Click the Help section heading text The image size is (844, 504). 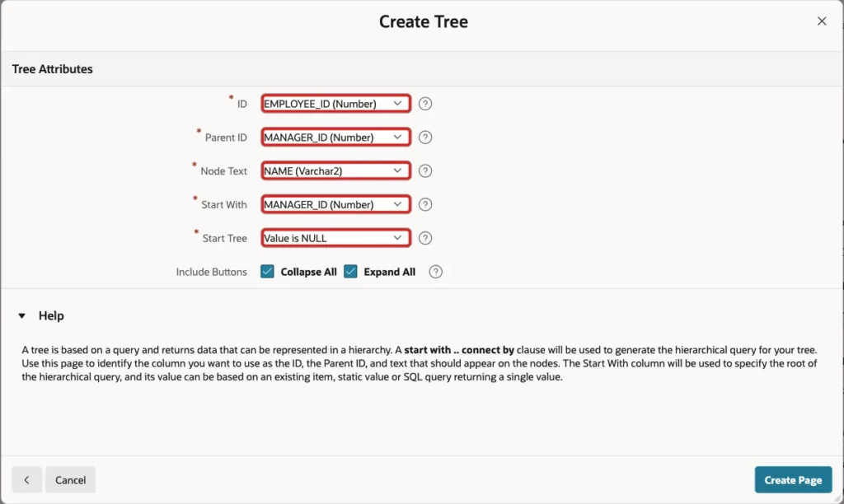[51, 315]
